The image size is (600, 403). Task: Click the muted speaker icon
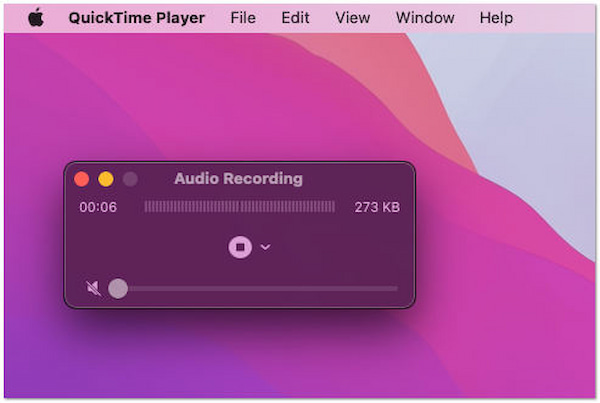[93, 289]
